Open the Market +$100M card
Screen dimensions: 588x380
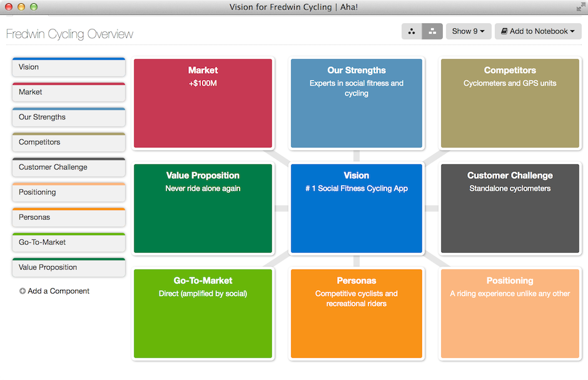pos(203,103)
